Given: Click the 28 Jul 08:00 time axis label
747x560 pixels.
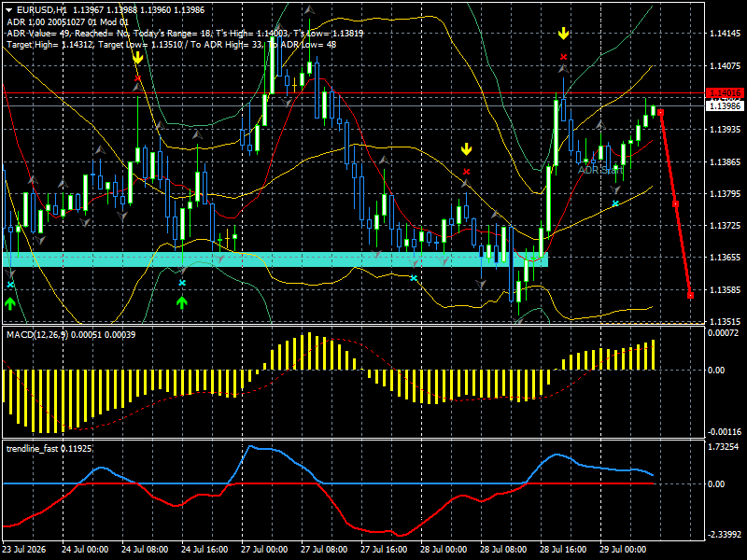Looking at the screenshot, I should pyautogui.click(x=503, y=550).
